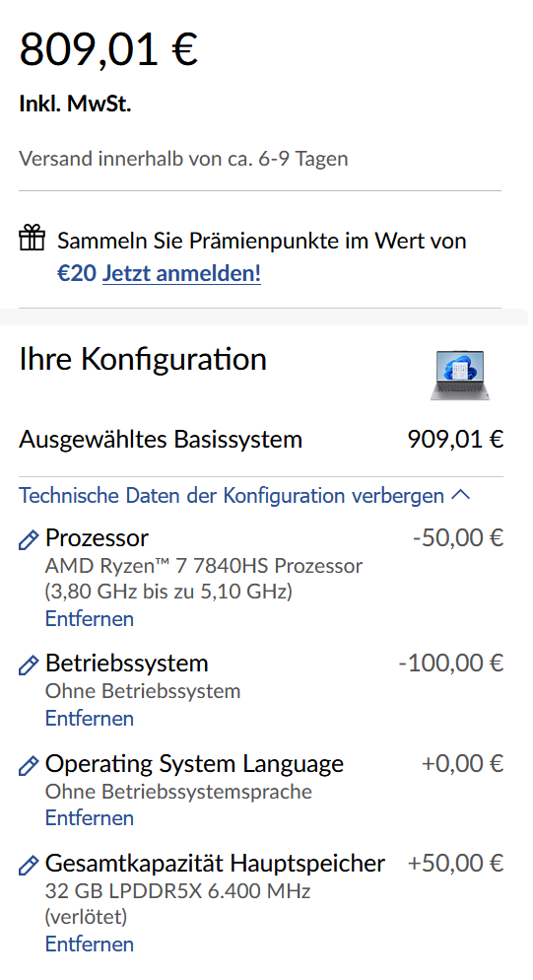
Task: Select the Betriebssystem heading
Action: click(127, 664)
